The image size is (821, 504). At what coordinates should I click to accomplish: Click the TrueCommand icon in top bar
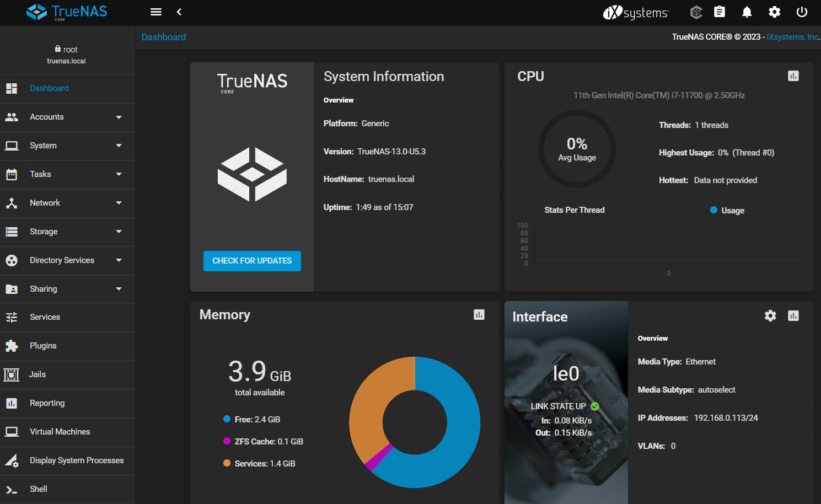[x=696, y=12]
